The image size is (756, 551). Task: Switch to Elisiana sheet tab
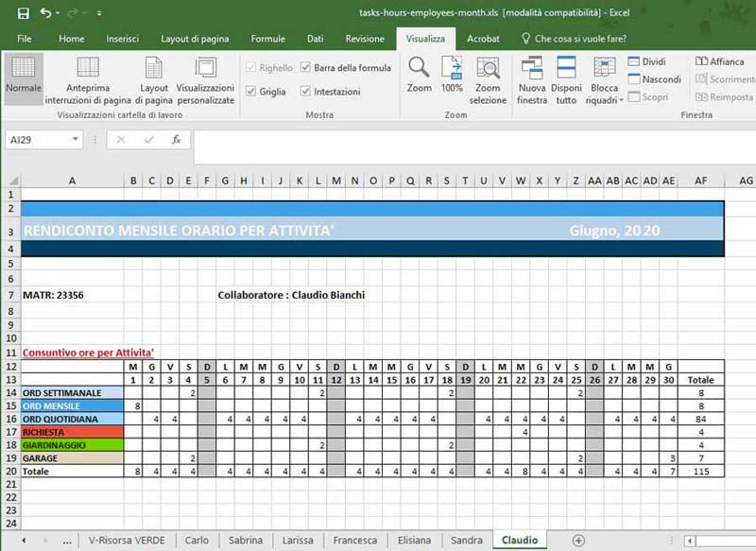pos(414,541)
